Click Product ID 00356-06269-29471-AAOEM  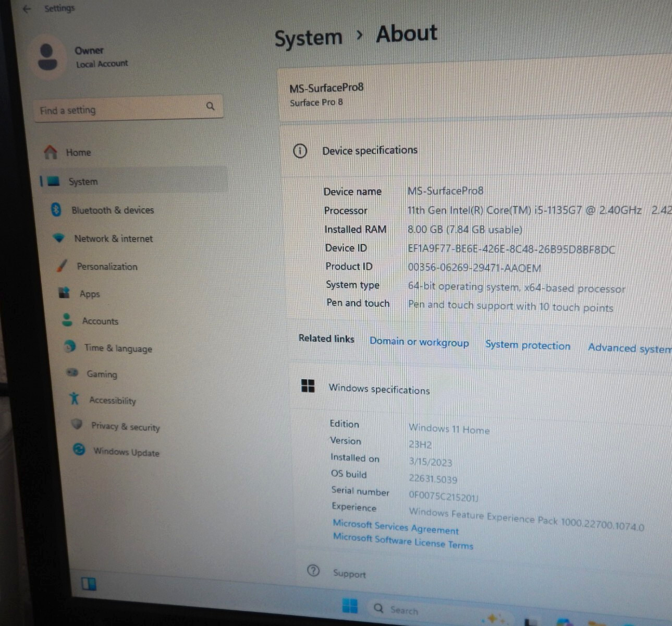point(474,268)
